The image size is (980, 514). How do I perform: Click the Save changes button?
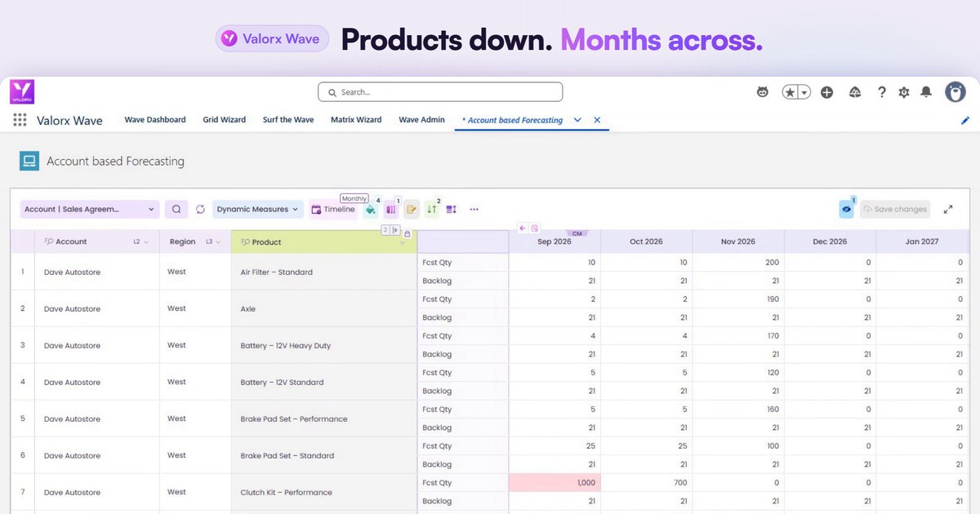[893, 210]
